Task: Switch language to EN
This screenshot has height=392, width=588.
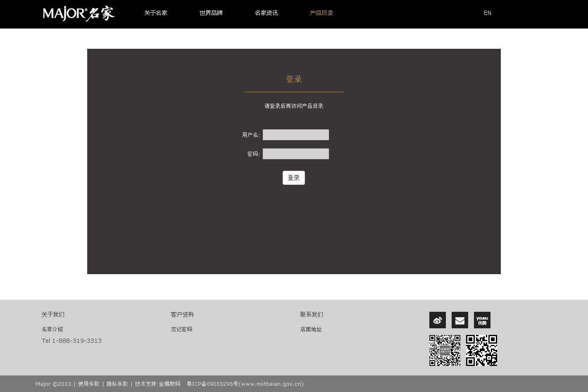Action: [488, 13]
